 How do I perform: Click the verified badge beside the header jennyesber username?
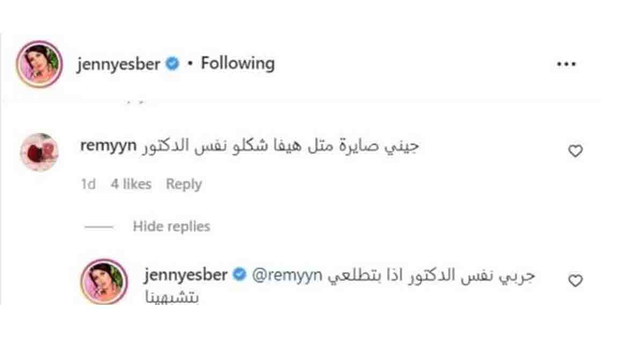tap(172, 64)
